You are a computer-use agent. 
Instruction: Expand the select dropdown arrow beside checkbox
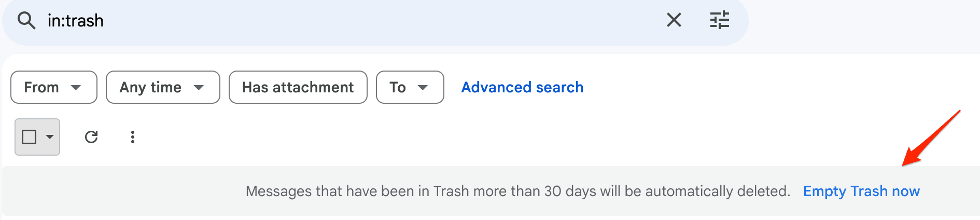pos(50,137)
